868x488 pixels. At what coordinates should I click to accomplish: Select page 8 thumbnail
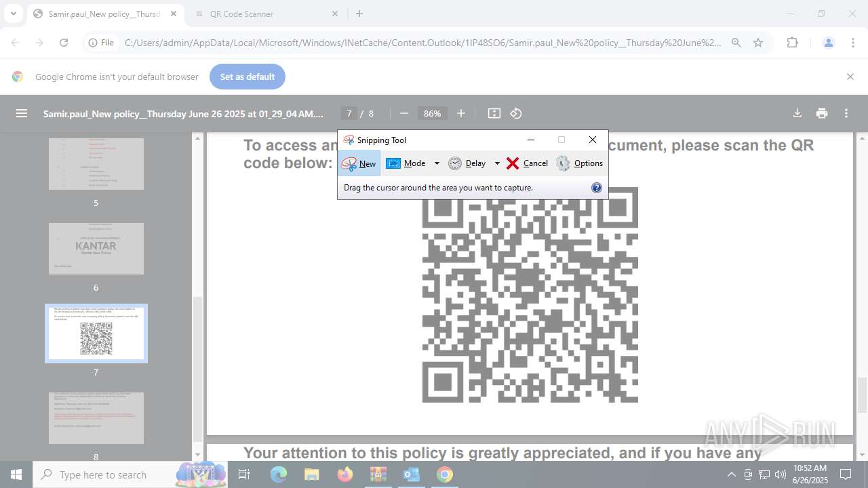(x=96, y=418)
